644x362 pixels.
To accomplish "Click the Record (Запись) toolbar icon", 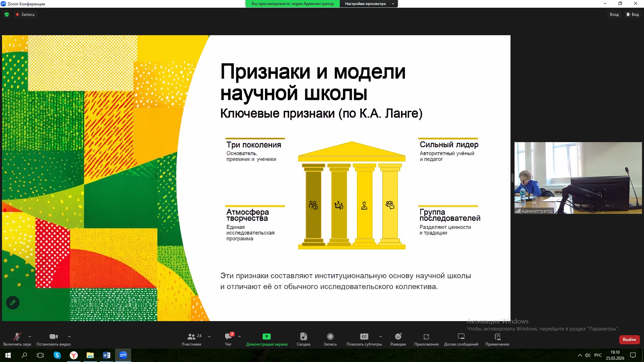I will click(330, 337).
